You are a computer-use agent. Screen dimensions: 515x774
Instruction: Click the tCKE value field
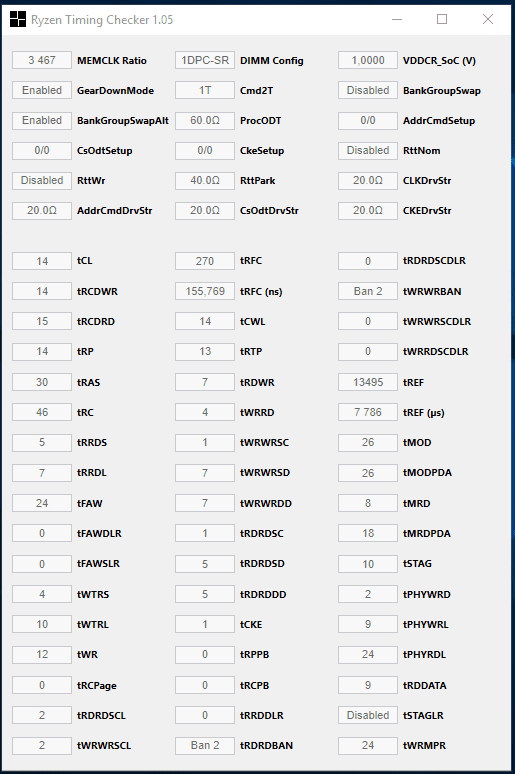click(205, 624)
